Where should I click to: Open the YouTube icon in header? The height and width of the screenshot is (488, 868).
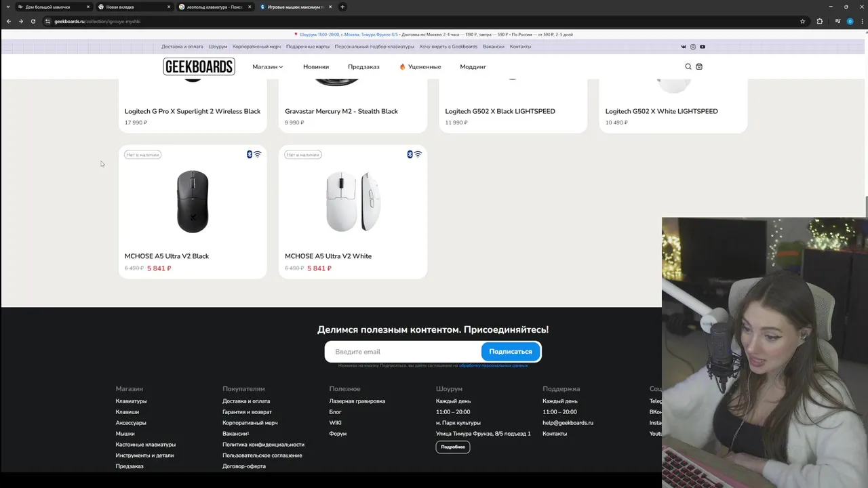pos(702,47)
